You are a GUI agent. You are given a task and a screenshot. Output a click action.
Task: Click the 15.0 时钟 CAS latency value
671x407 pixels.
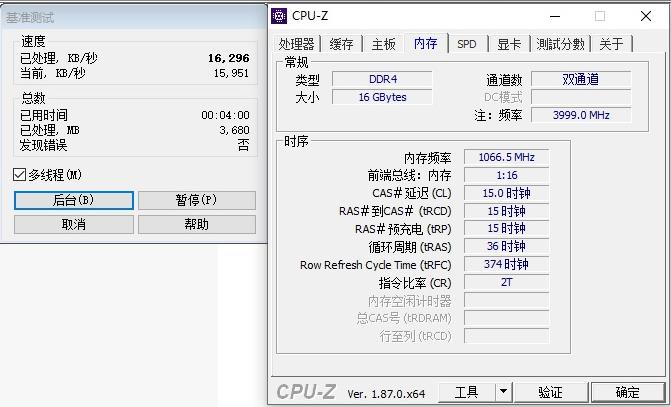(506, 193)
